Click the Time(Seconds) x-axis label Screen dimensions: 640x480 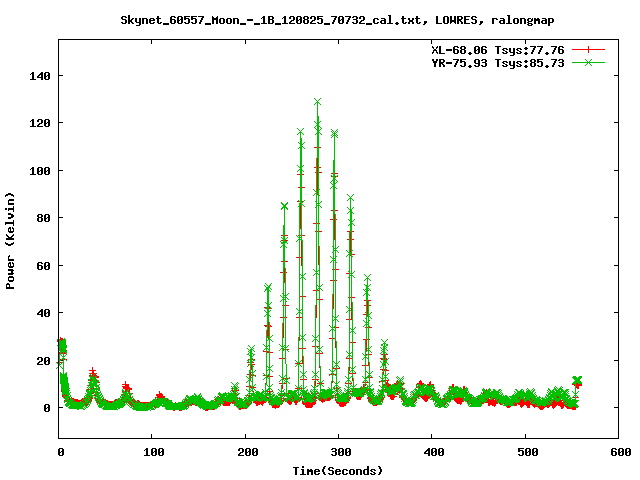337,470
